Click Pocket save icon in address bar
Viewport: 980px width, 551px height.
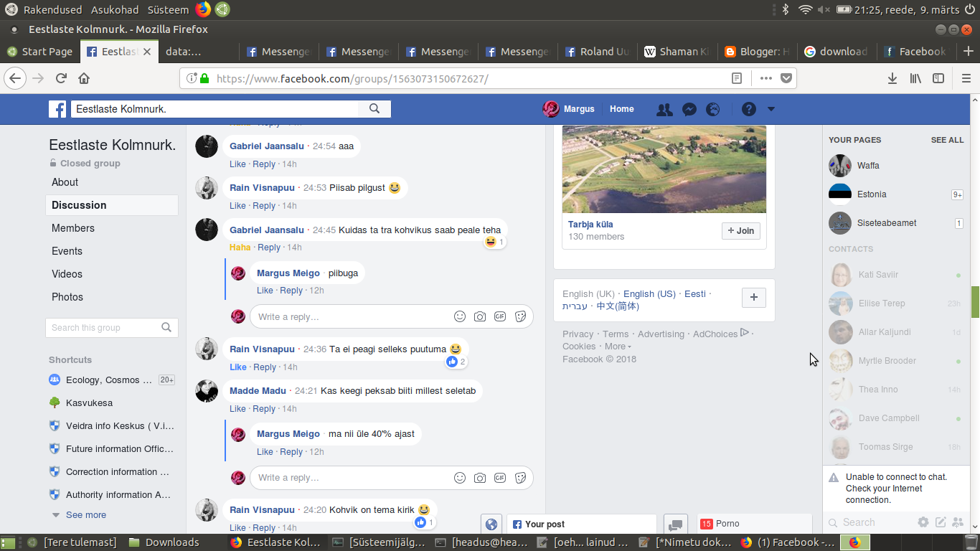786,78
